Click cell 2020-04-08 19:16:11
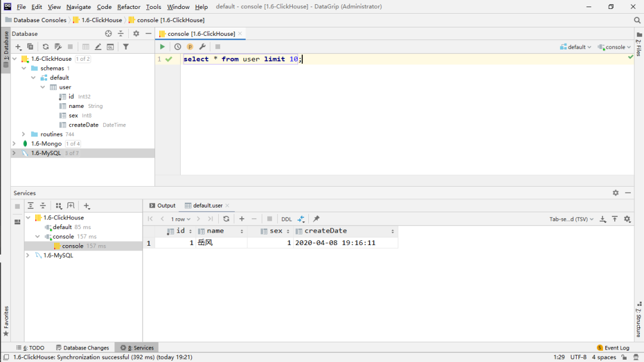Image resolution: width=644 pixels, height=362 pixels. click(345, 243)
